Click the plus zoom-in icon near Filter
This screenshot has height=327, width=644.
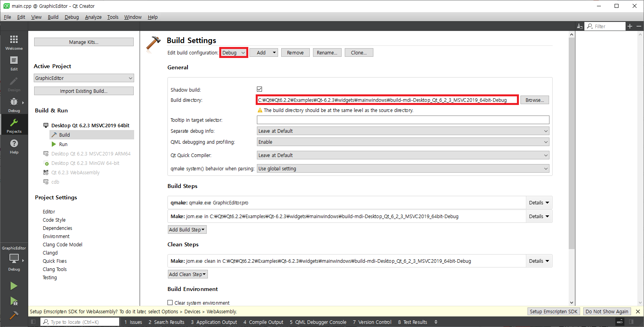[x=630, y=26]
